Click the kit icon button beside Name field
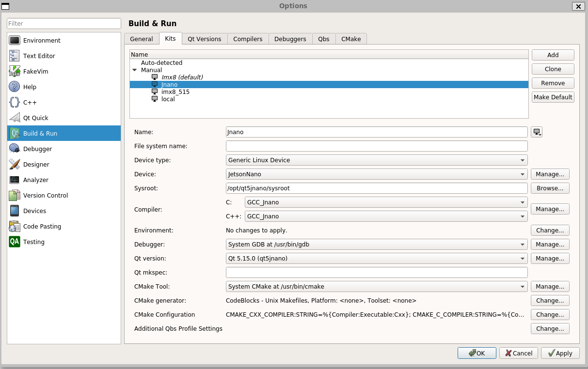 (x=537, y=132)
